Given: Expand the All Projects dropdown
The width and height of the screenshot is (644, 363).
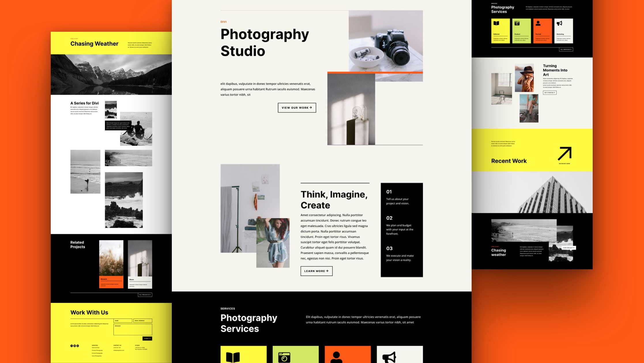Looking at the screenshot, I should pos(145,294).
